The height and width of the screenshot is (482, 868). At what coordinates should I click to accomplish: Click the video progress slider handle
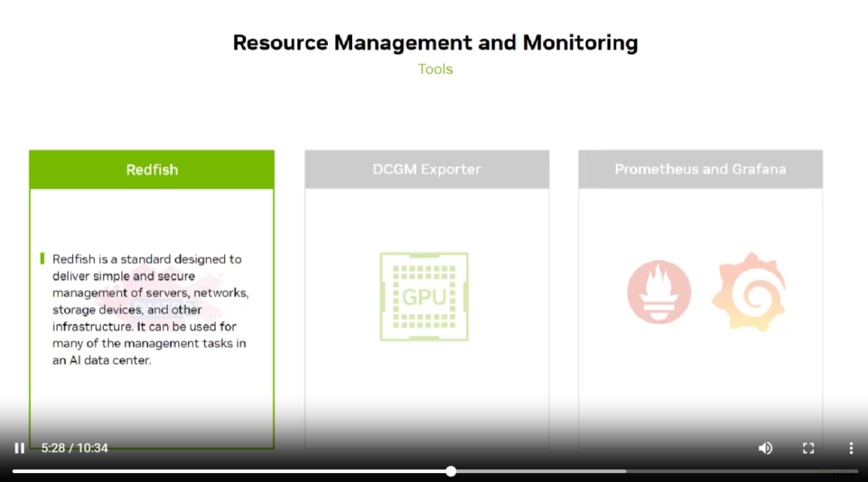click(451, 472)
